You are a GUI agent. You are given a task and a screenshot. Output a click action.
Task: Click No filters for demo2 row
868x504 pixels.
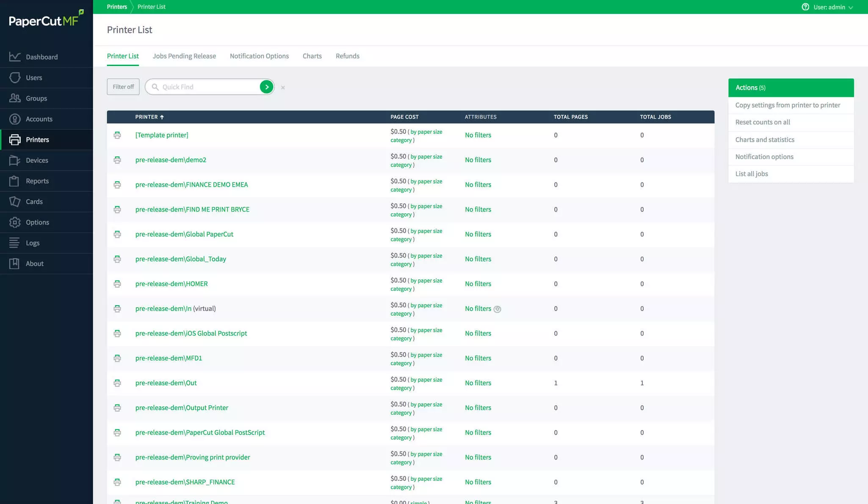click(478, 160)
